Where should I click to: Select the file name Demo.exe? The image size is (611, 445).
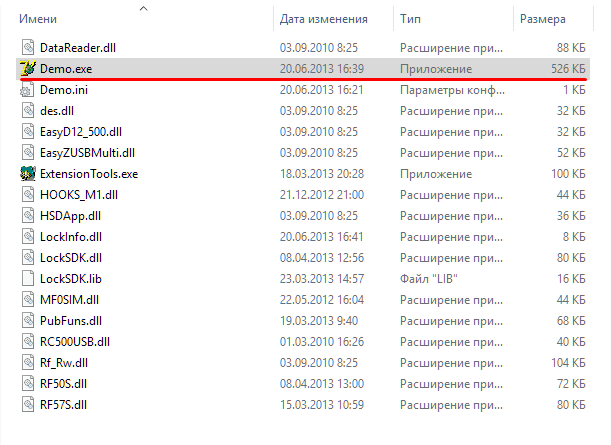(66, 69)
